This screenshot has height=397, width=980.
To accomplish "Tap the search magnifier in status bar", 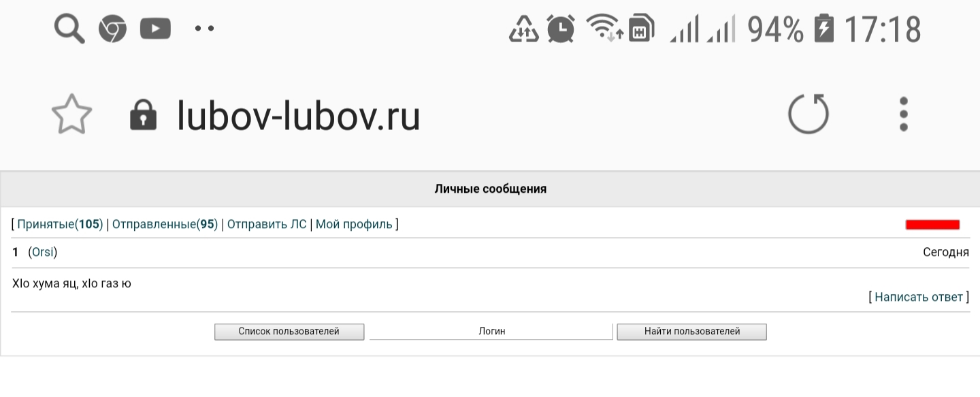I will [69, 29].
